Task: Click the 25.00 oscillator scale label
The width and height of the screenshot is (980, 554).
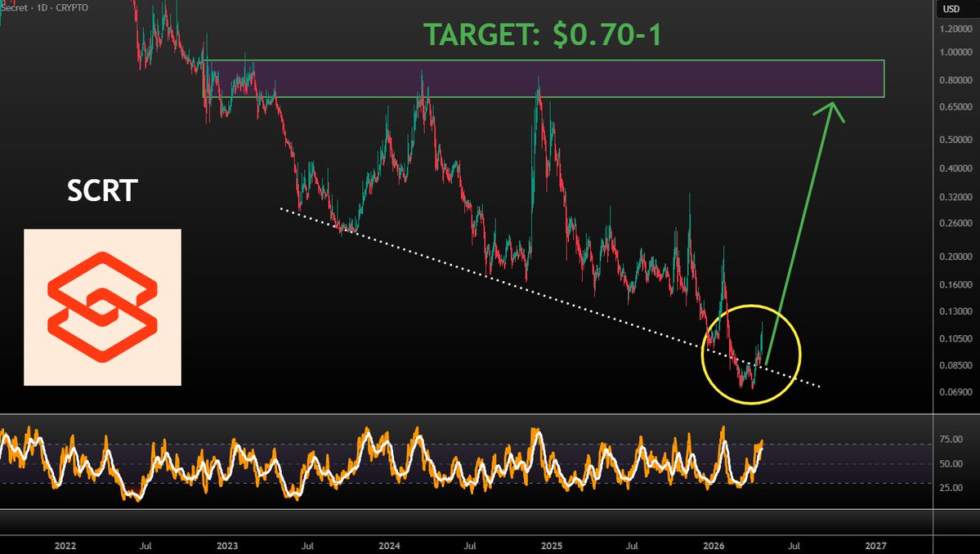Action: click(951, 488)
